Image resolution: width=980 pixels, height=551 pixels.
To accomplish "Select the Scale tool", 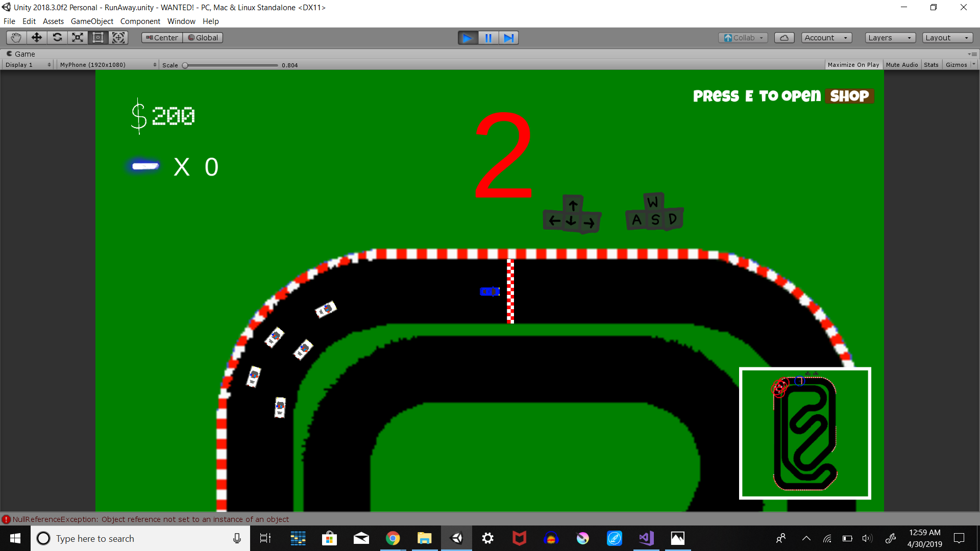I will pyautogui.click(x=78, y=38).
